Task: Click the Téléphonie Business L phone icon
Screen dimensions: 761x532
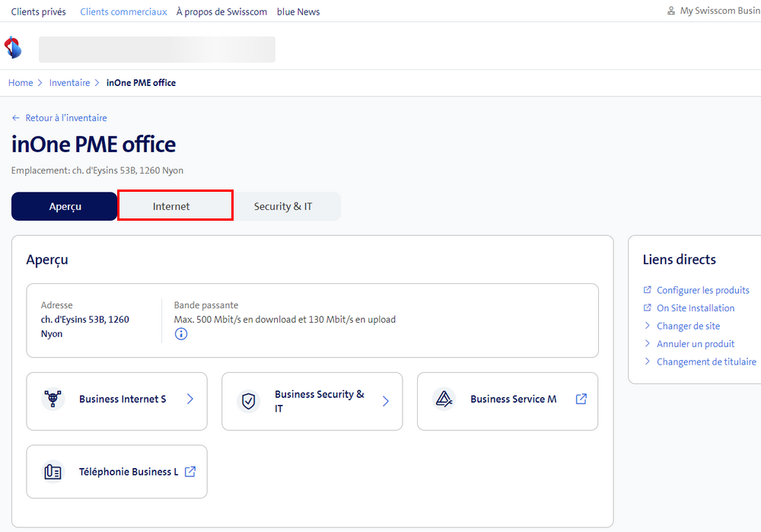Action: pos(53,472)
